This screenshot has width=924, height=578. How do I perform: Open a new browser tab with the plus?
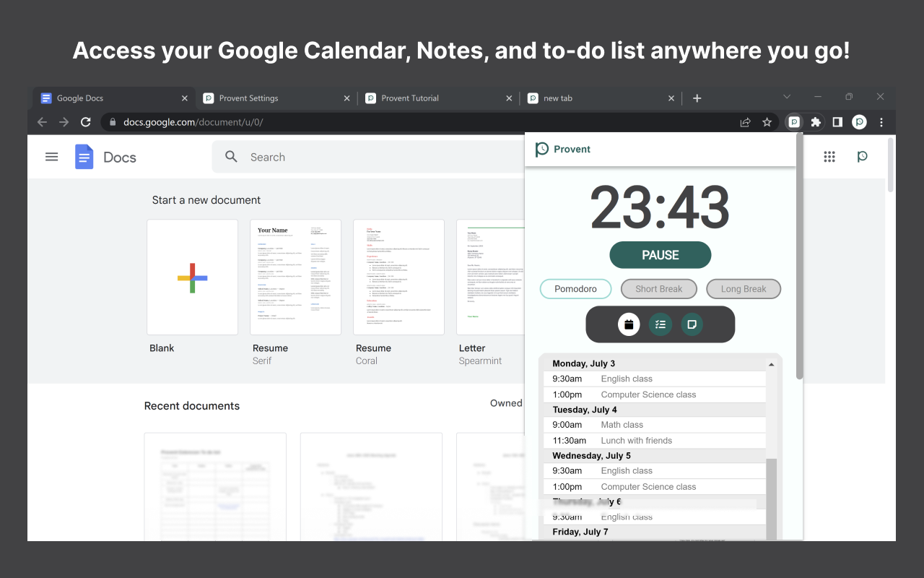(697, 98)
